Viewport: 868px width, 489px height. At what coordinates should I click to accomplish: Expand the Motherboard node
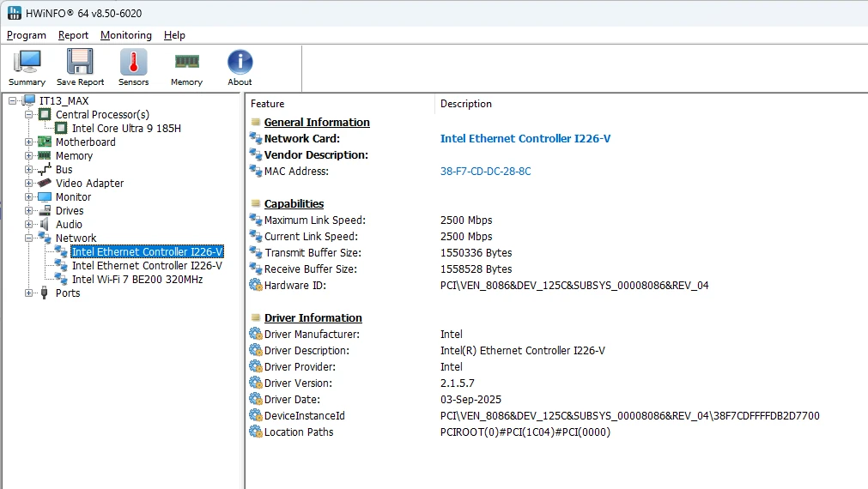[29, 142]
